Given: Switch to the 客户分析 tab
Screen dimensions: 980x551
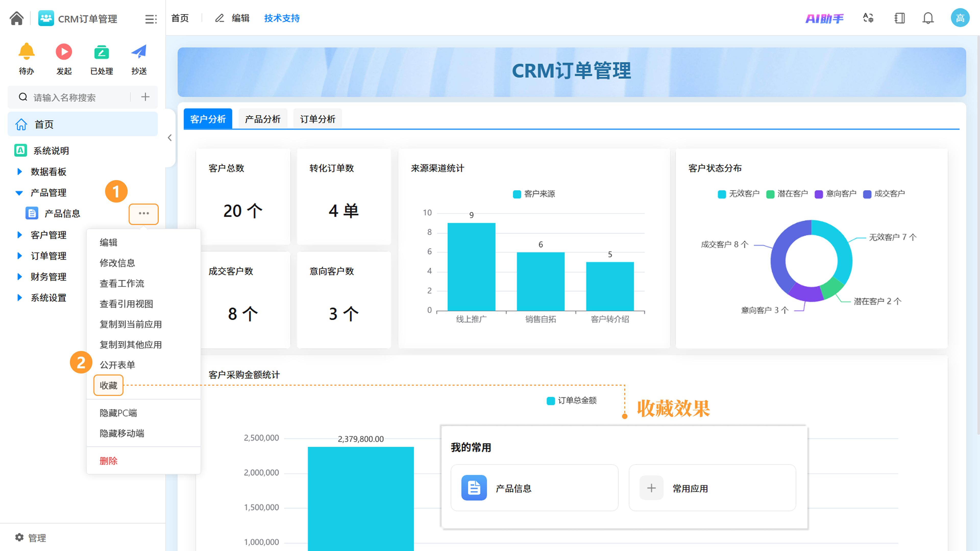Looking at the screenshot, I should tap(208, 119).
